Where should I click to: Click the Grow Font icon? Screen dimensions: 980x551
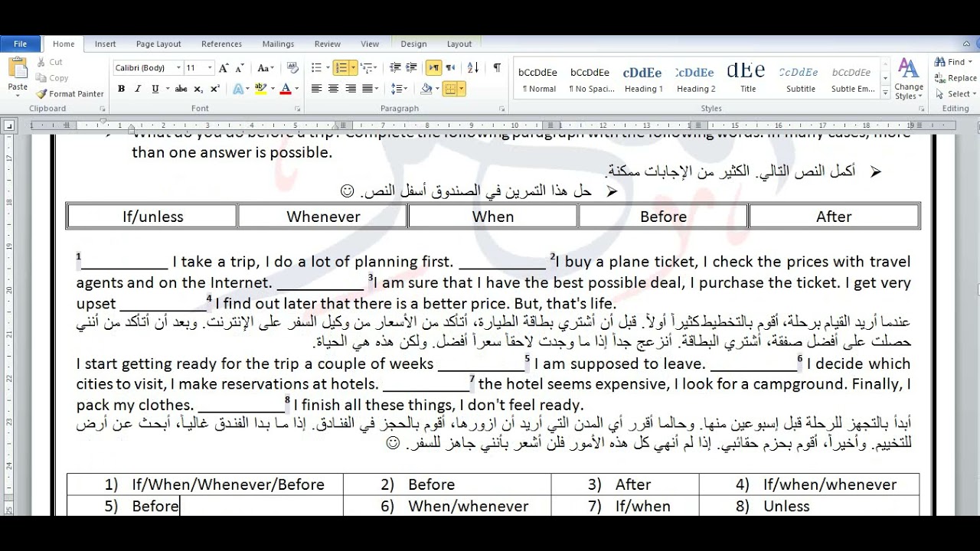(x=224, y=68)
